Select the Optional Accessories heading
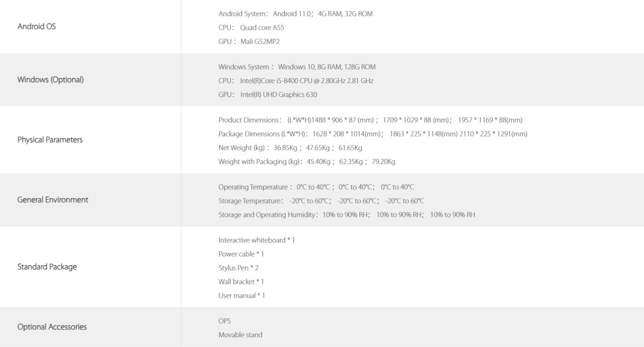 tap(52, 327)
